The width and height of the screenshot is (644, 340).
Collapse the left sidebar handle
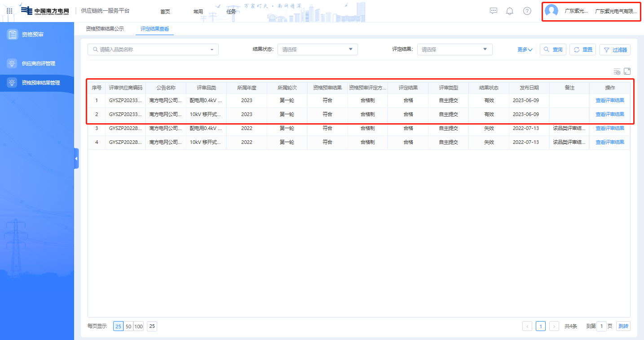pyautogui.click(x=76, y=158)
